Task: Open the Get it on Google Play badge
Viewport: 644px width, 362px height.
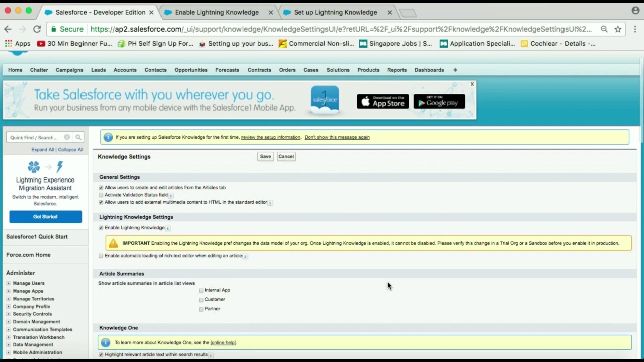Action: point(439,101)
